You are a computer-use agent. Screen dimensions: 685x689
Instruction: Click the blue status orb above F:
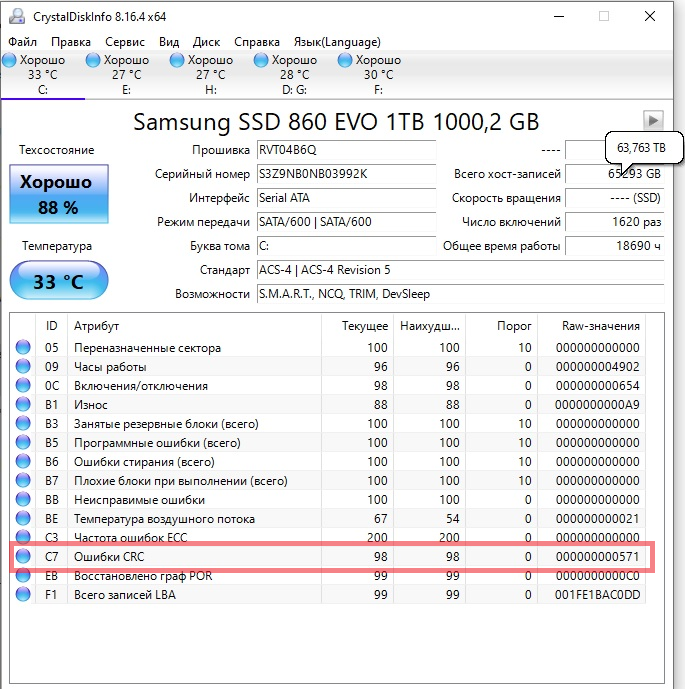point(344,60)
